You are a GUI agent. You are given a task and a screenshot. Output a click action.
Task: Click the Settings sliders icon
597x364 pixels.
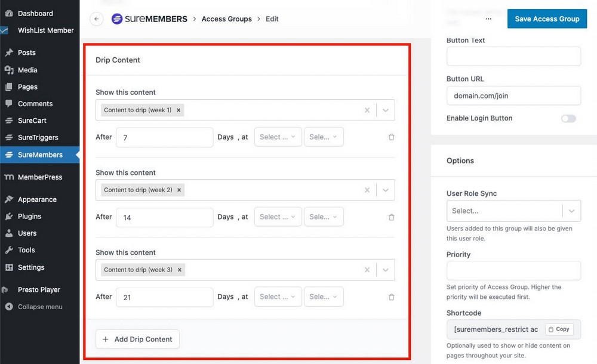tap(9, 267)
